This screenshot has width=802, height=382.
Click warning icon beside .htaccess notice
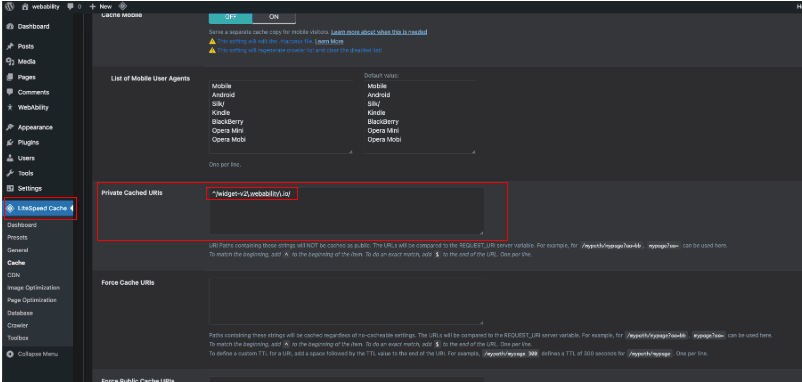tap(212, 41)
